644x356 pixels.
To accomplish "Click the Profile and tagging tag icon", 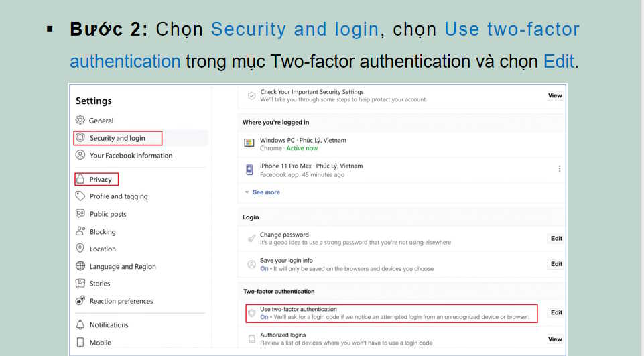I will coord(80,196).
